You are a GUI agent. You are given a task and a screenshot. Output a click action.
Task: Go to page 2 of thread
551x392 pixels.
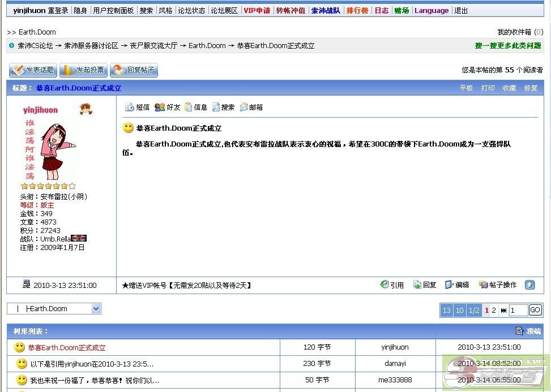pos(493,310)
